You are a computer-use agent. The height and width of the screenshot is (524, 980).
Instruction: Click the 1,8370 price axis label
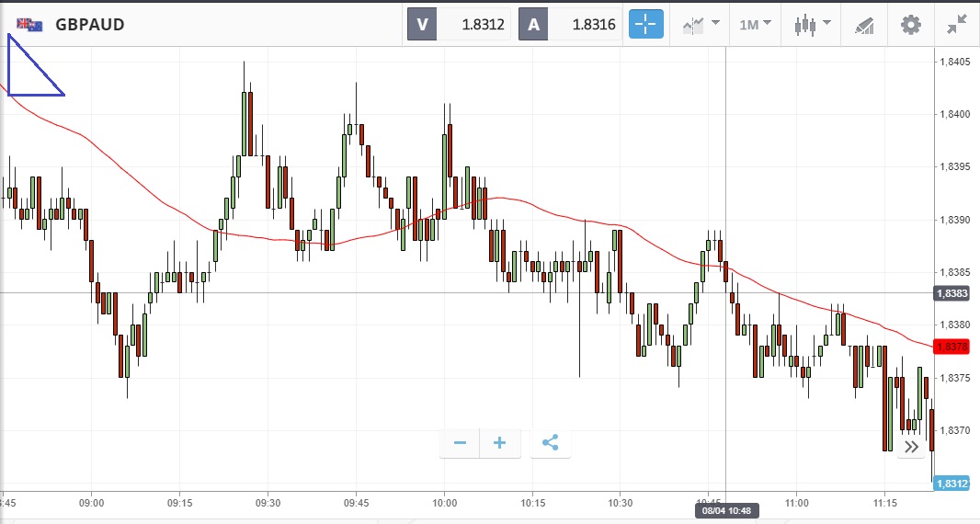(x=953, y=430)
